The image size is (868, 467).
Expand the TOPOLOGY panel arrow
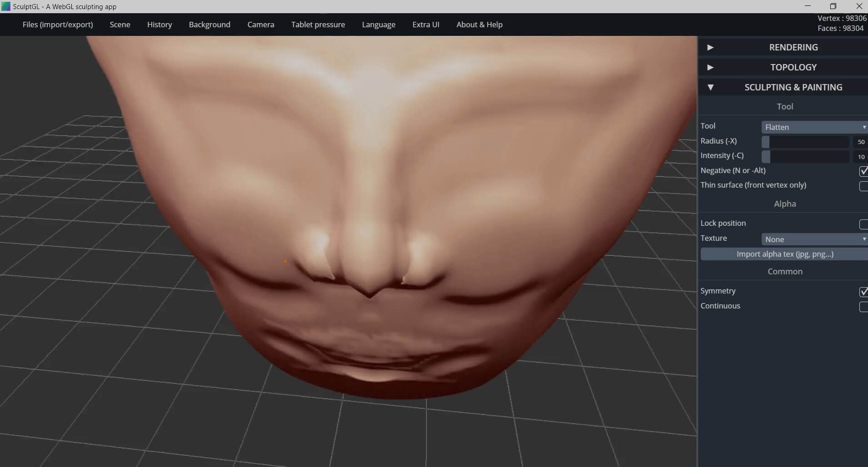tap(710, 67)
